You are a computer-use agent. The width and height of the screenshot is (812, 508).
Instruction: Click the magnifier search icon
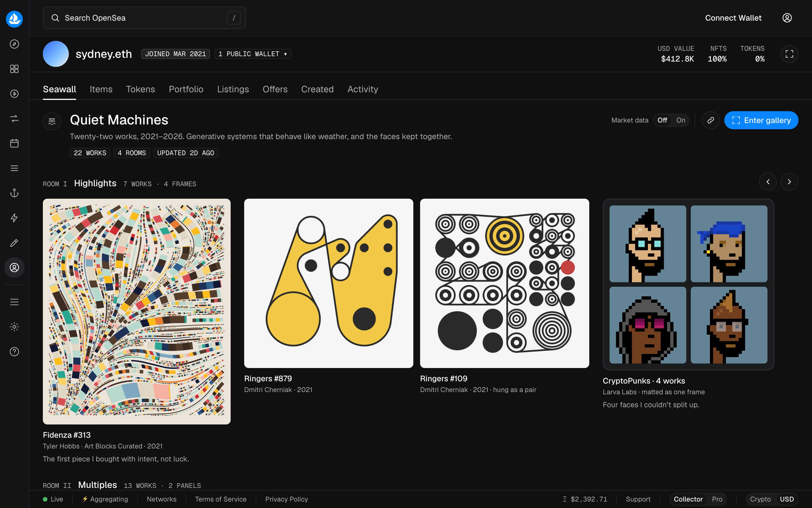55,18
